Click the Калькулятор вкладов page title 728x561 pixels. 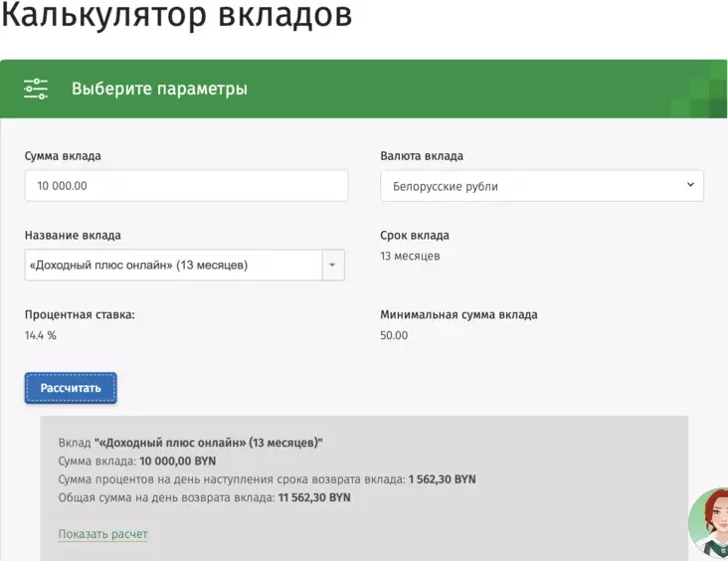click(x=177, y=15)
